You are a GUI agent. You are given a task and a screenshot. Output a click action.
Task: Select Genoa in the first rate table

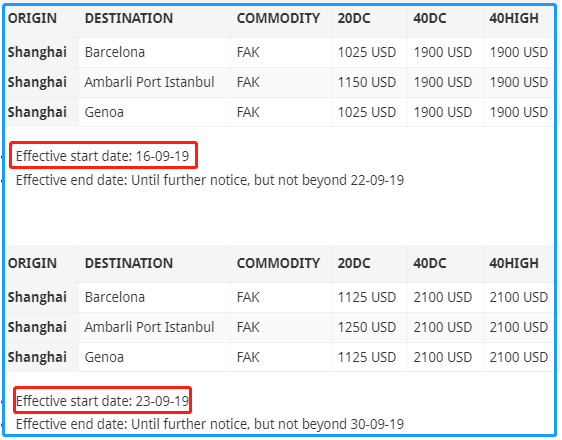[x=104, y=113]
